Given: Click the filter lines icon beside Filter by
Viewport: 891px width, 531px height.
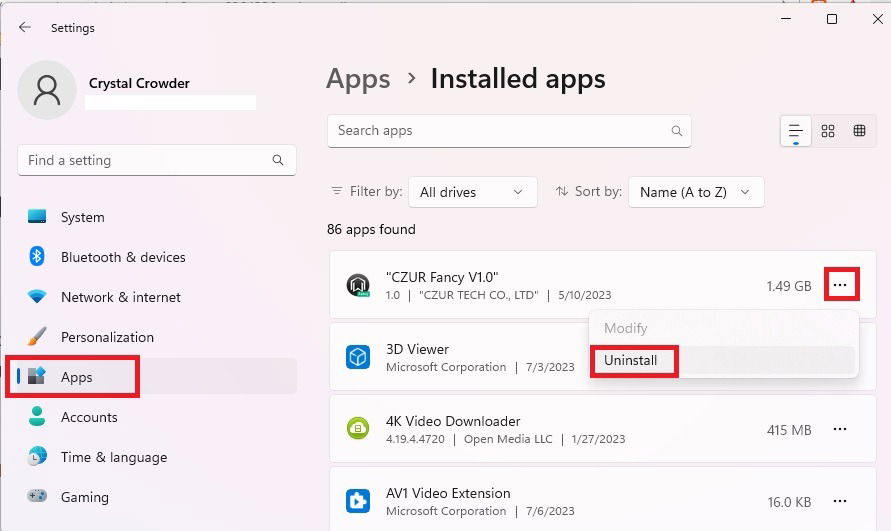Looking at the screenshot, I should click(x=337, y=191).
